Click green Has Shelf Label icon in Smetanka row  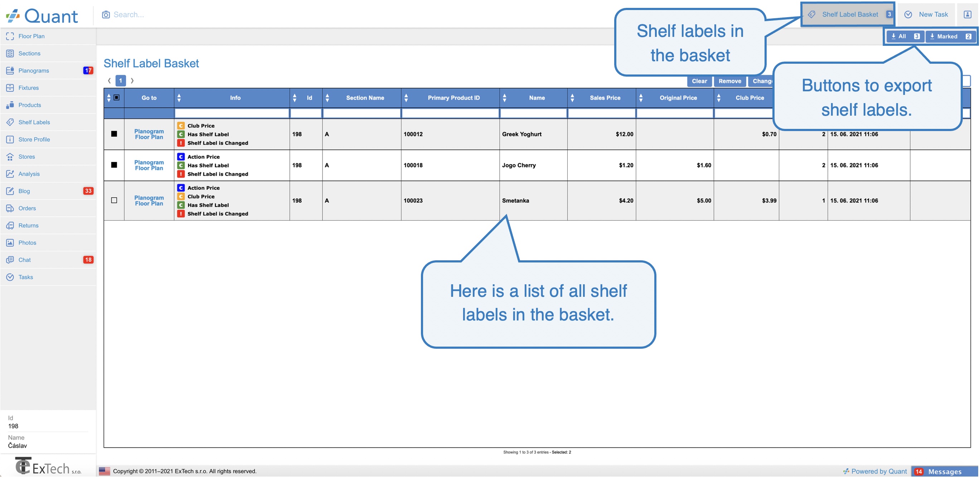[x=181, y=205]
